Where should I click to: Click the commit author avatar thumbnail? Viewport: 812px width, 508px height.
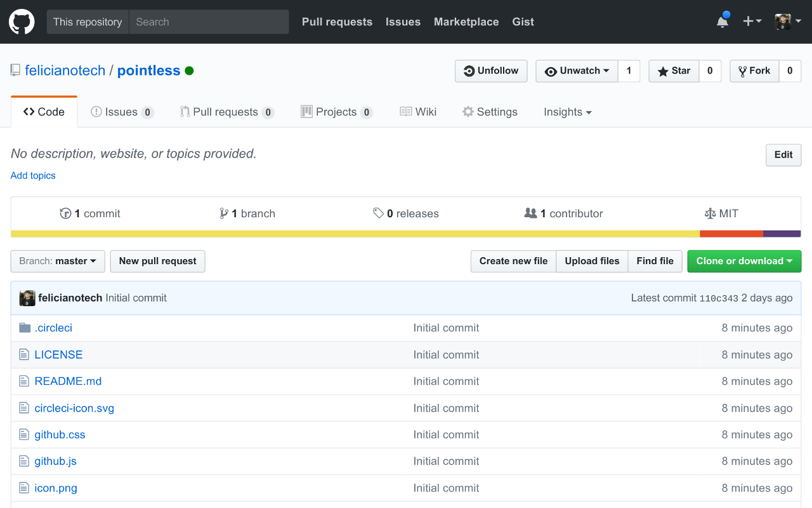27,298
